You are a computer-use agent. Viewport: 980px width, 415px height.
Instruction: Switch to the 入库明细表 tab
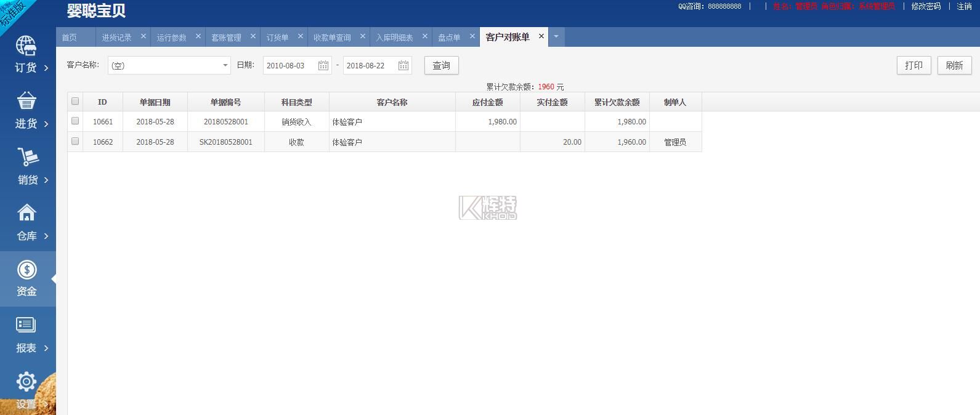tap(394, 38)
